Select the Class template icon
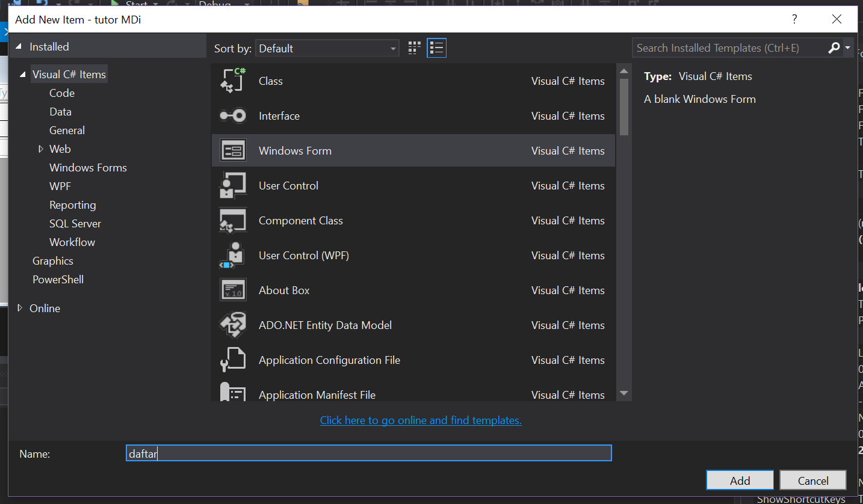This screenshot has height=504, width=863. 233,81
